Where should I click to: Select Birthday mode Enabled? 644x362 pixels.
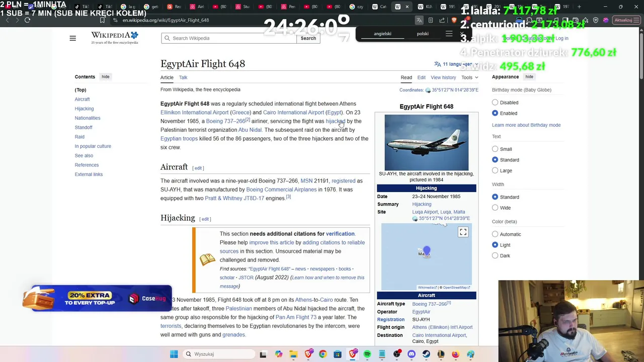[x=495, y=113]
